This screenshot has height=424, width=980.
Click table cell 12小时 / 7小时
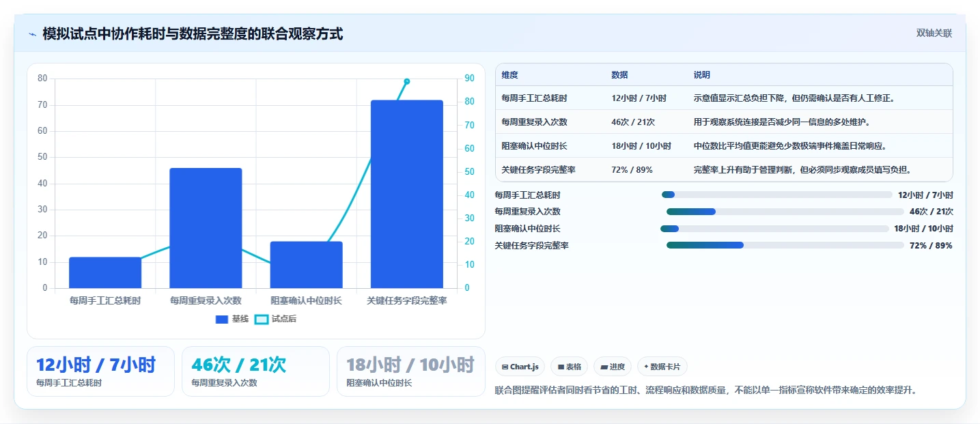[x=639, y=98]
